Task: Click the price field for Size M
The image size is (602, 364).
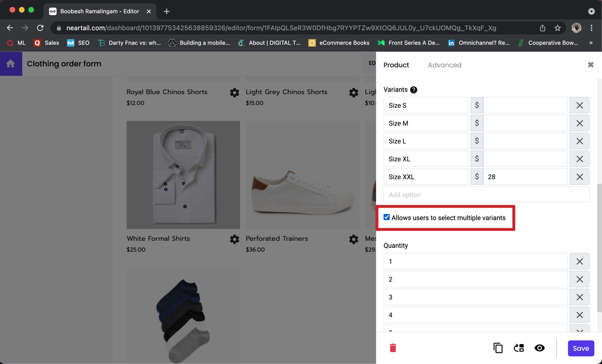Action: point(525,123)
